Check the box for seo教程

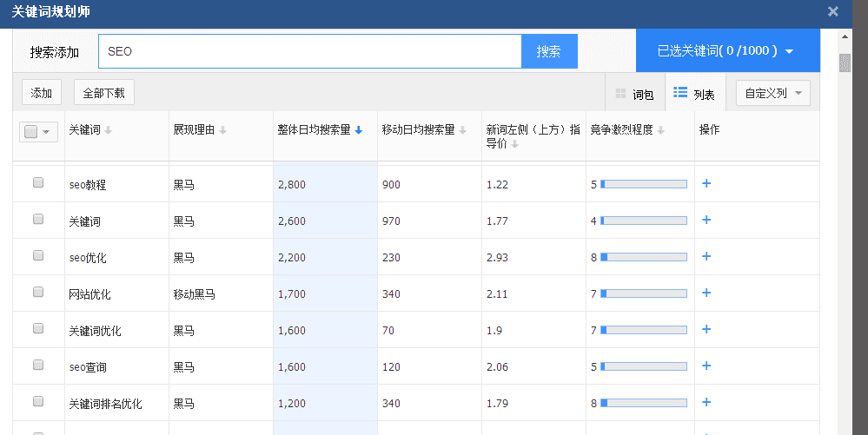point(38,183)
